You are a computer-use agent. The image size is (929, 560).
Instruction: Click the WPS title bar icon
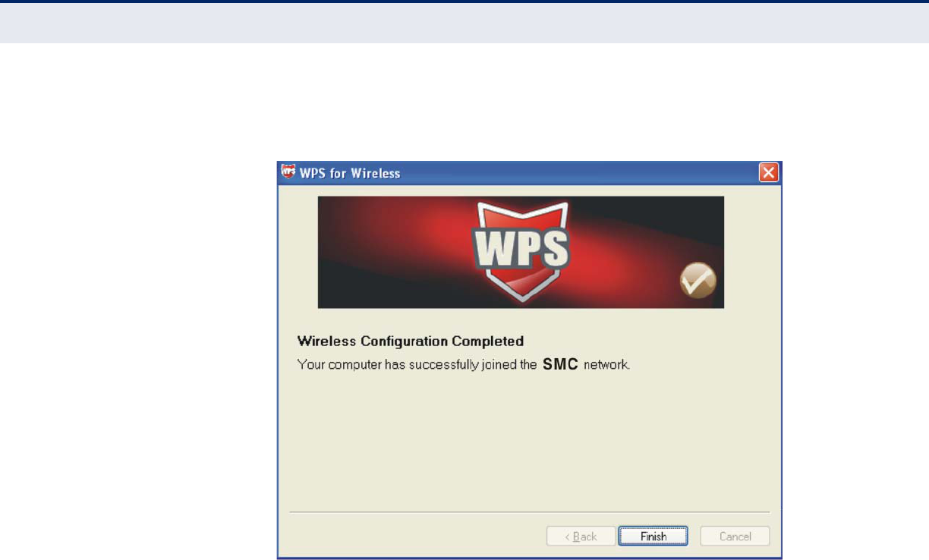click(288, 171)
